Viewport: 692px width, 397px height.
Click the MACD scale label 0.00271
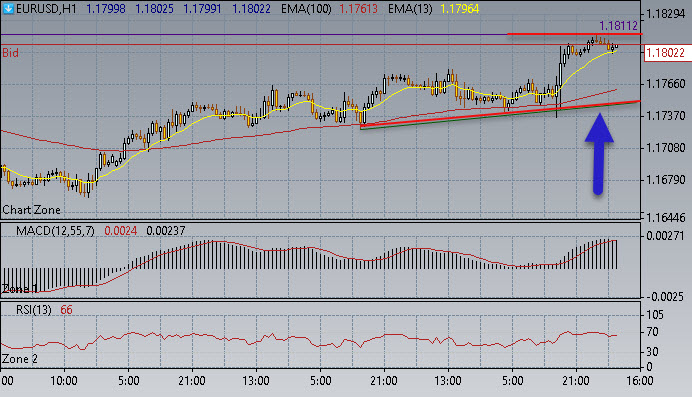point(666,236)
